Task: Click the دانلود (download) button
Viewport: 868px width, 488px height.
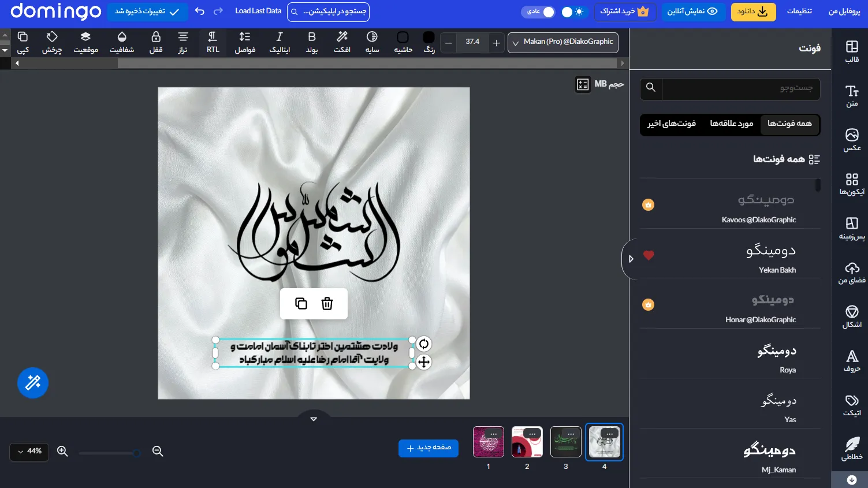Action: (x=753, y=12)
